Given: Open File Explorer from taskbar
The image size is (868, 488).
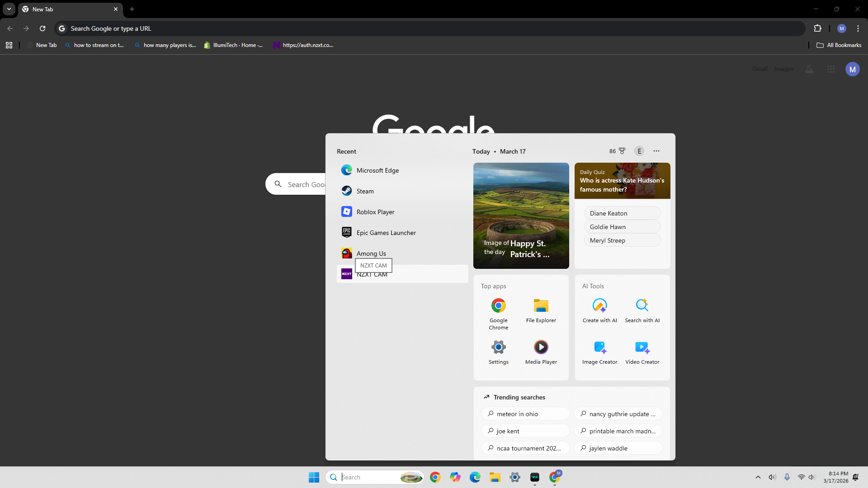Looking at the screenshot, I should 495,477.
